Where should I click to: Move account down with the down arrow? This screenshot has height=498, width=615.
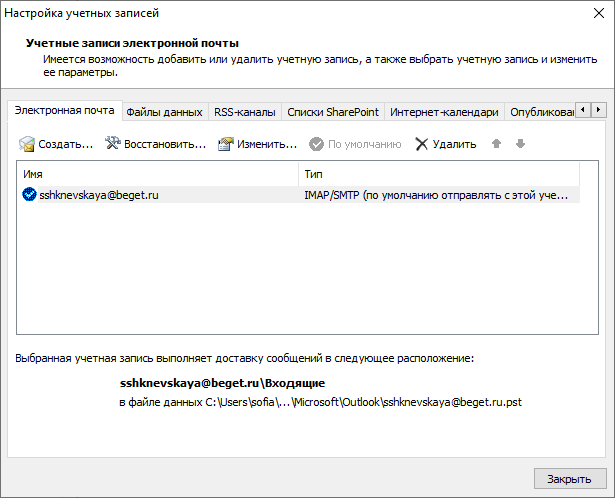click(520, 144)
